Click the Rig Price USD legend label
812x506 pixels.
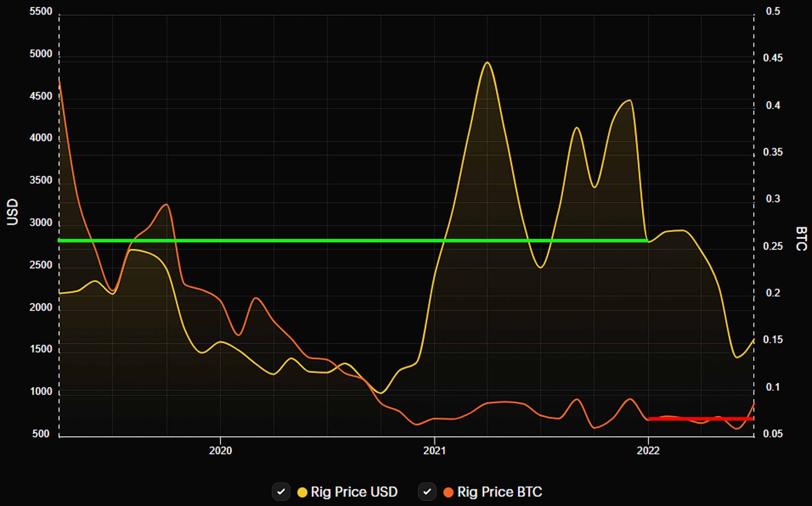click(x=354, y=492)
